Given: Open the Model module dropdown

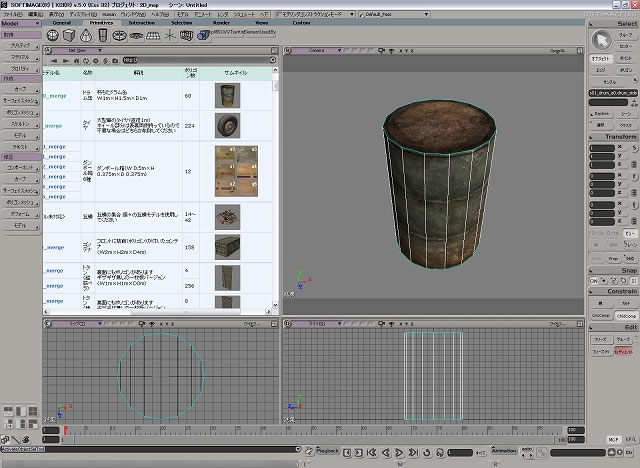Looking at the screenshot, I should pyautogui.click(x=20, y=24).
